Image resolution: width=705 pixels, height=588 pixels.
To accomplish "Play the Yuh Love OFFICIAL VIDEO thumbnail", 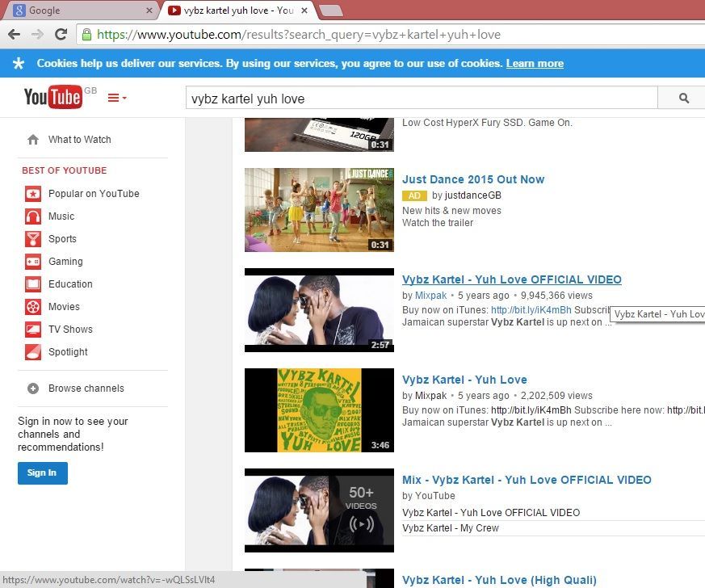I will pos(319,310).
